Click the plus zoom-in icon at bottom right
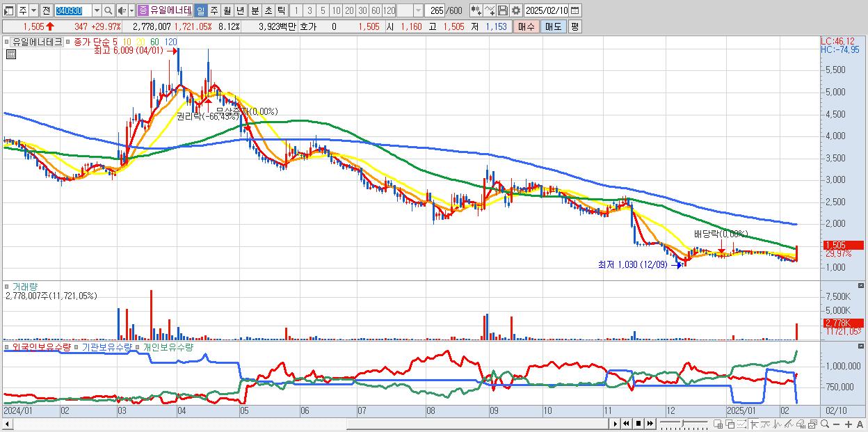Image resolution: width=868 pixels, height=432 pixels. (849, 424)
